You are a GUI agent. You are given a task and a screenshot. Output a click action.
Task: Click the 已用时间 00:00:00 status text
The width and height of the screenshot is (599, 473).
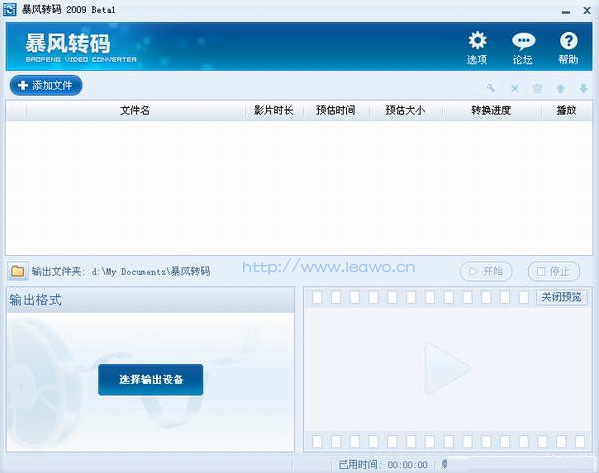[383, 465]
